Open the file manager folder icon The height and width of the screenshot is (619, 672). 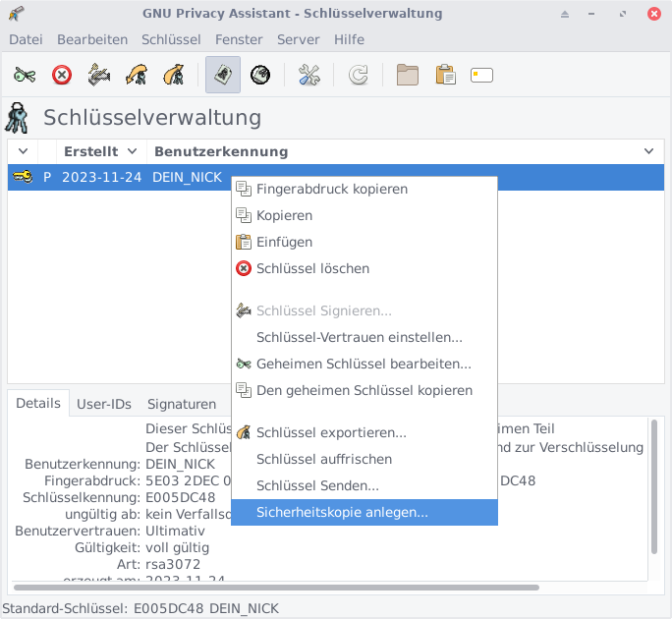407,75
